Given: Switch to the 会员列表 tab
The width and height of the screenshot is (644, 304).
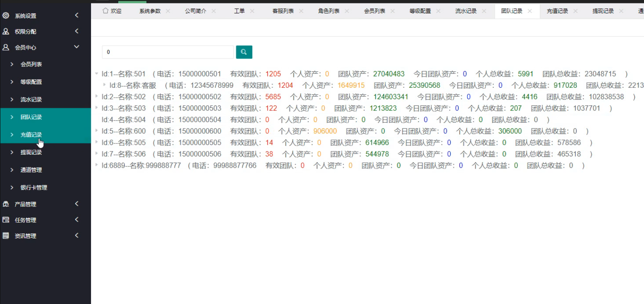Looking at the screenshot, I should [374, 11].
